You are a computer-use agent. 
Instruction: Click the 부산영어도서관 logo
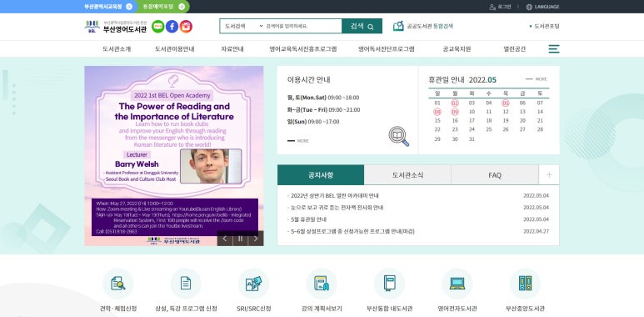(x=116, y=27)
